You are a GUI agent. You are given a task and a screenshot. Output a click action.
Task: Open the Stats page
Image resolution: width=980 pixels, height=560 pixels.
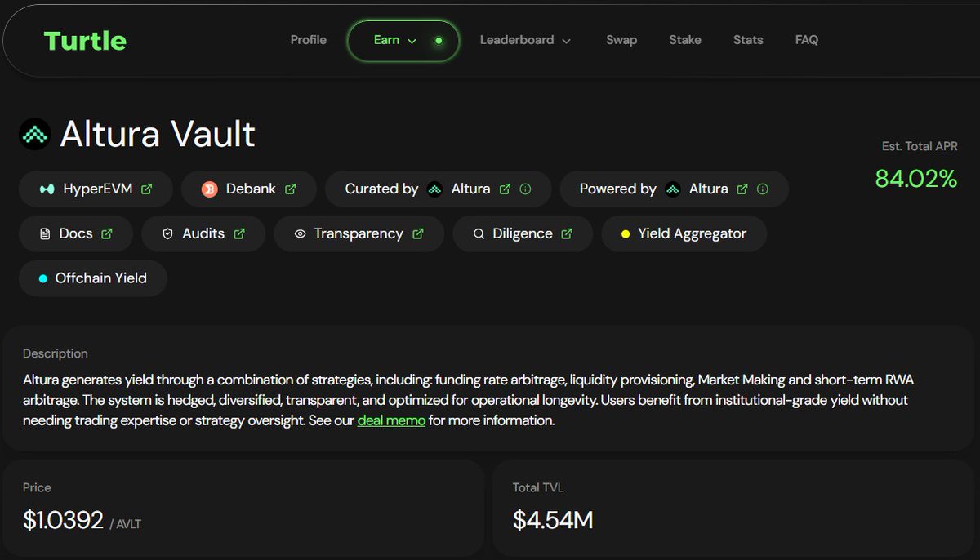[748, 40]
